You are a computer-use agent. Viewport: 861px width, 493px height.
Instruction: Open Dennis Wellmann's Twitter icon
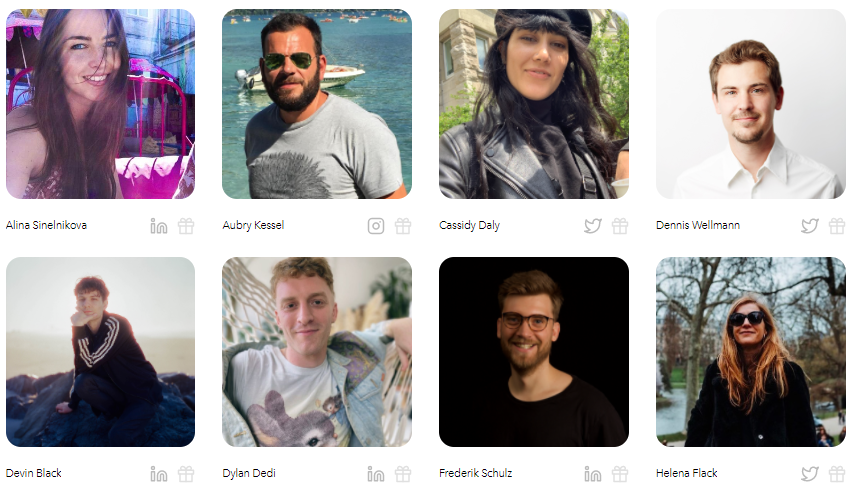(x=809, y=226)
